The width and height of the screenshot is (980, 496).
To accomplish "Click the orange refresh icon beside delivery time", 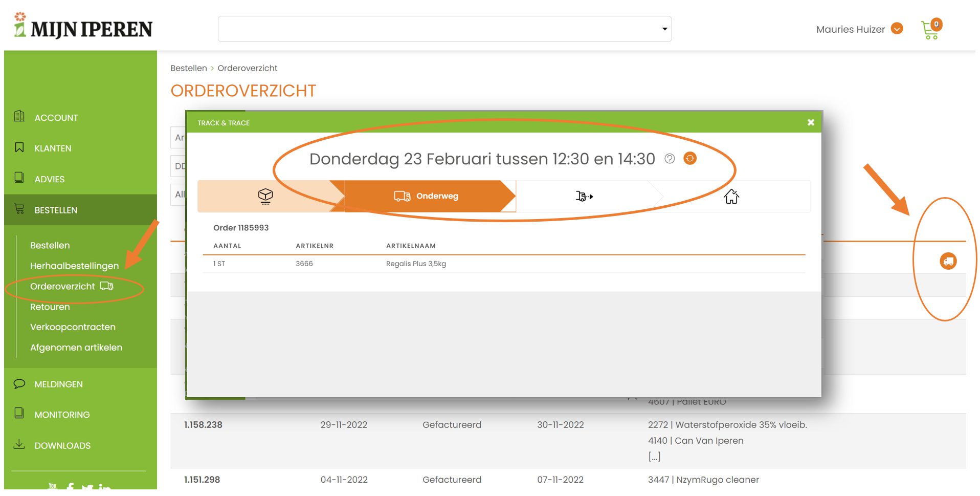I will pyautogui.click(x=689, y=159).
